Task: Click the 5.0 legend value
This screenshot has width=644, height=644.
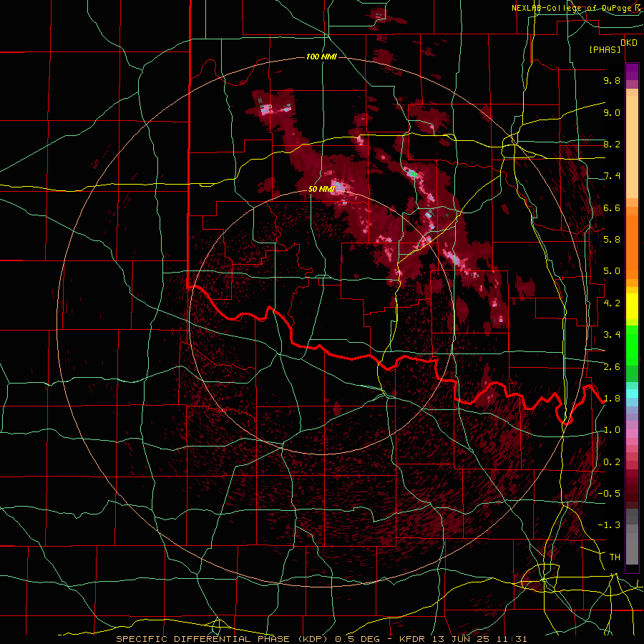Action: [612, 271]
